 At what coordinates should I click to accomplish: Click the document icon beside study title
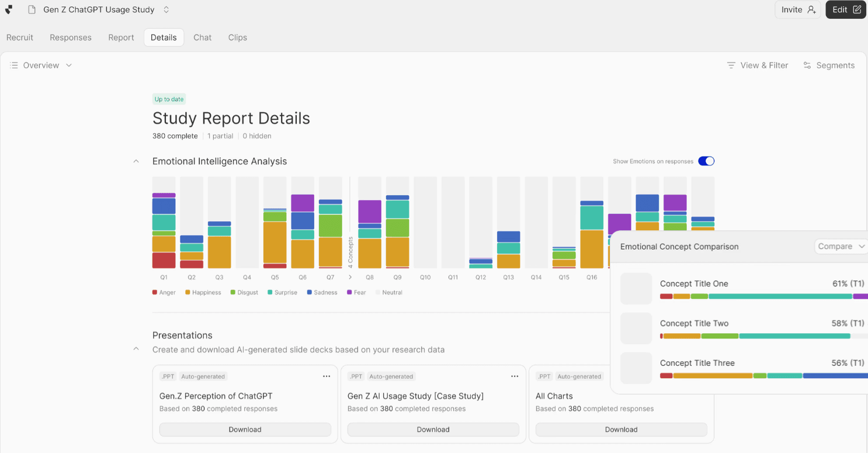point(32,9)
